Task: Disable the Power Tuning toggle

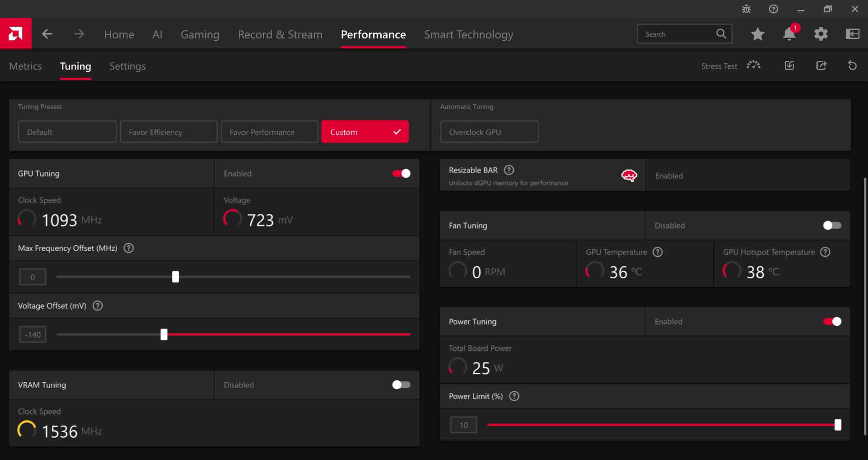Action: coord(832,321)
